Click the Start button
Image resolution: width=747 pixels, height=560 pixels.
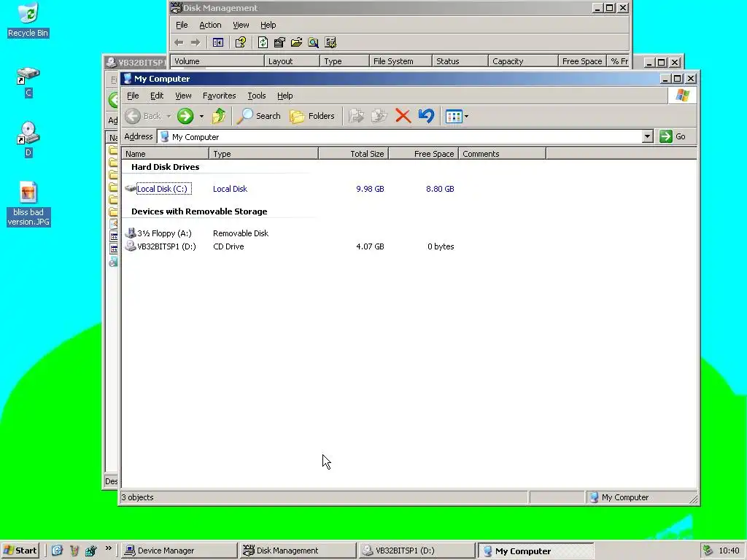click(x=20, y=551)
